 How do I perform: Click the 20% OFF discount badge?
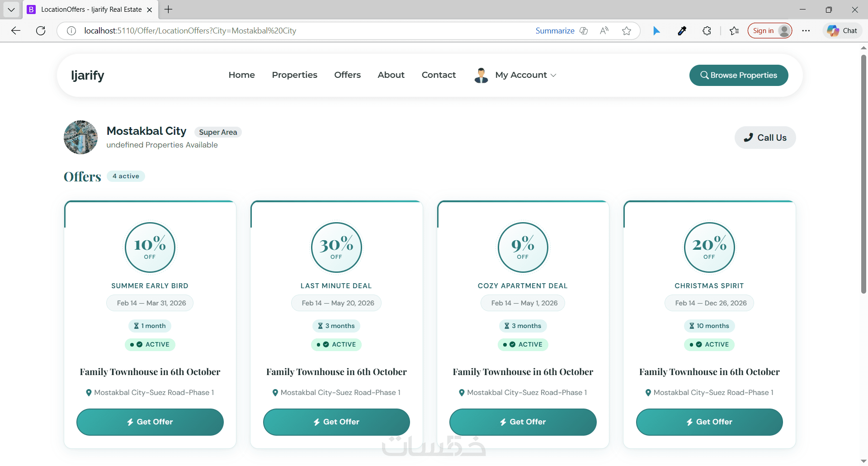click(709, 247)
